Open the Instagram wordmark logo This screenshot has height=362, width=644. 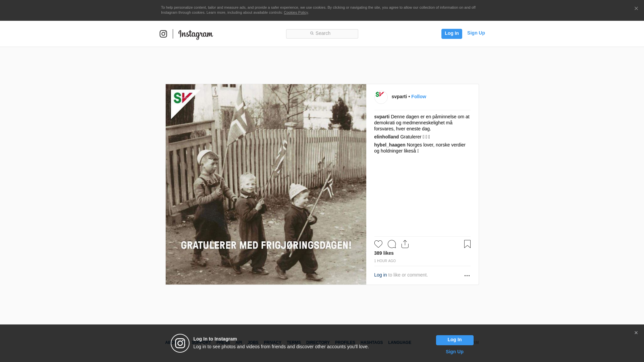tap(196, 35)
